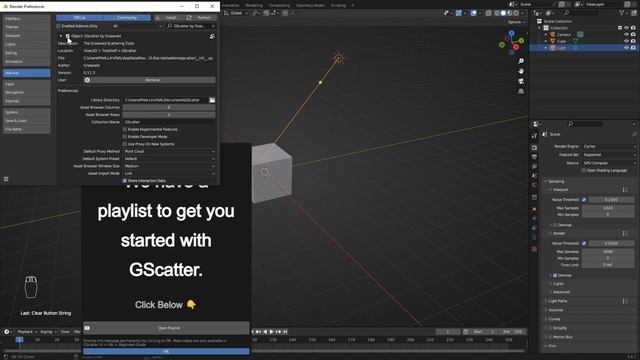Click the Collection Name text field
This screenshot has height=360, width=640.
point(169,122)
